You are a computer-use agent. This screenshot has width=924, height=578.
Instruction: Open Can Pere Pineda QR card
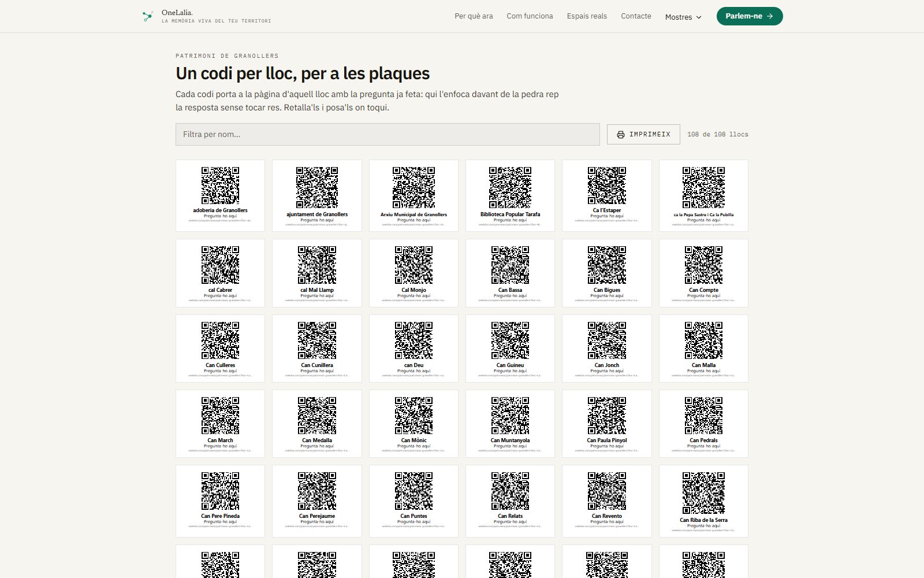(x=220, y=501)
